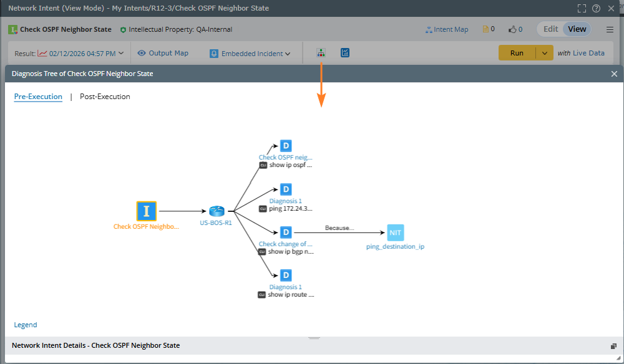Select the Check OSPF neig... diagnosis node

pyautogui.click(x=286, y=146)
